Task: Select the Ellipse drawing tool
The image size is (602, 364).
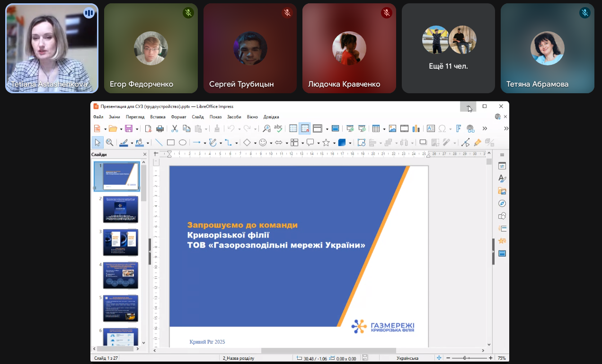Action: (x=182, y=142)
